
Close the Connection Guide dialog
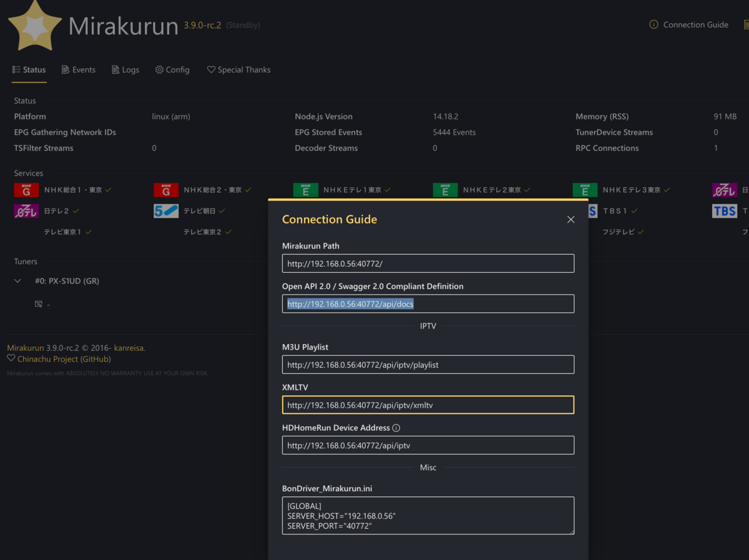pos(570,219)
